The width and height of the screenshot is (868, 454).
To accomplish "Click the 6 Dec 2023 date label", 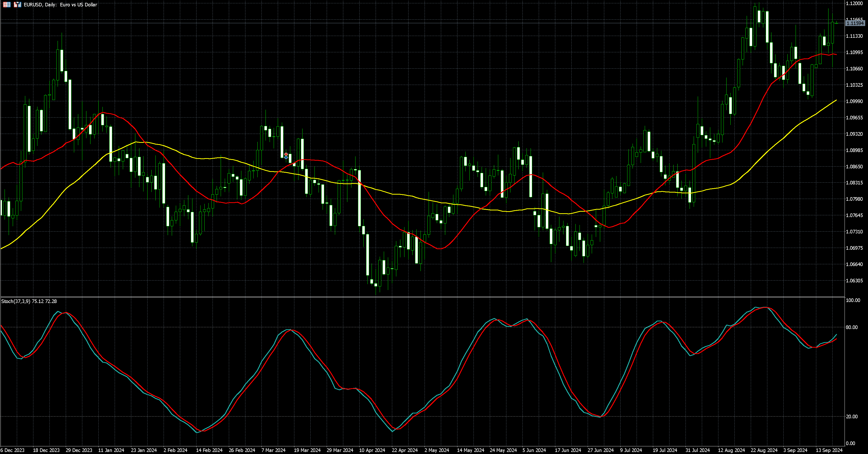I will coord(12,450).
